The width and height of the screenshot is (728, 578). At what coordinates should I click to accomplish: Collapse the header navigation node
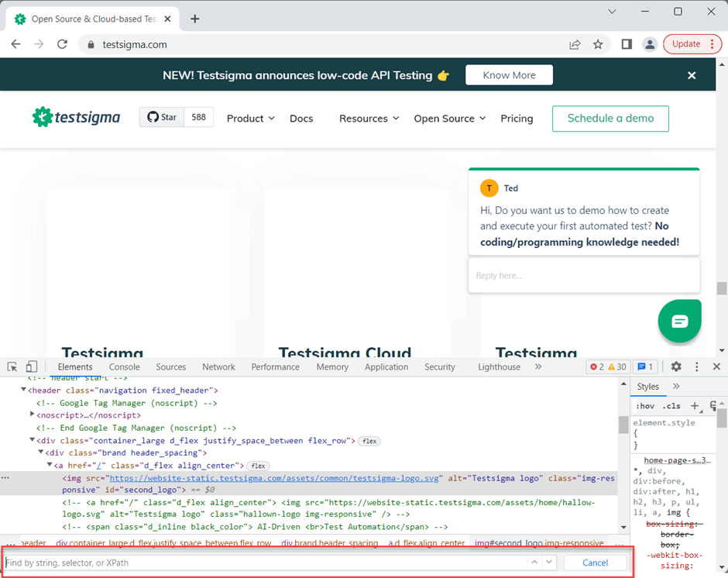(23, 390)
